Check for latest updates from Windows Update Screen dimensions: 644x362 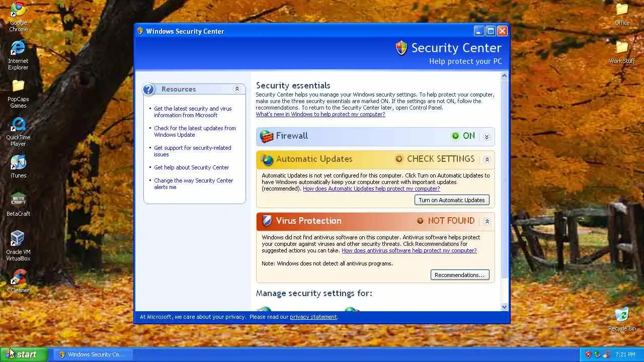click(x=195, y=131)
